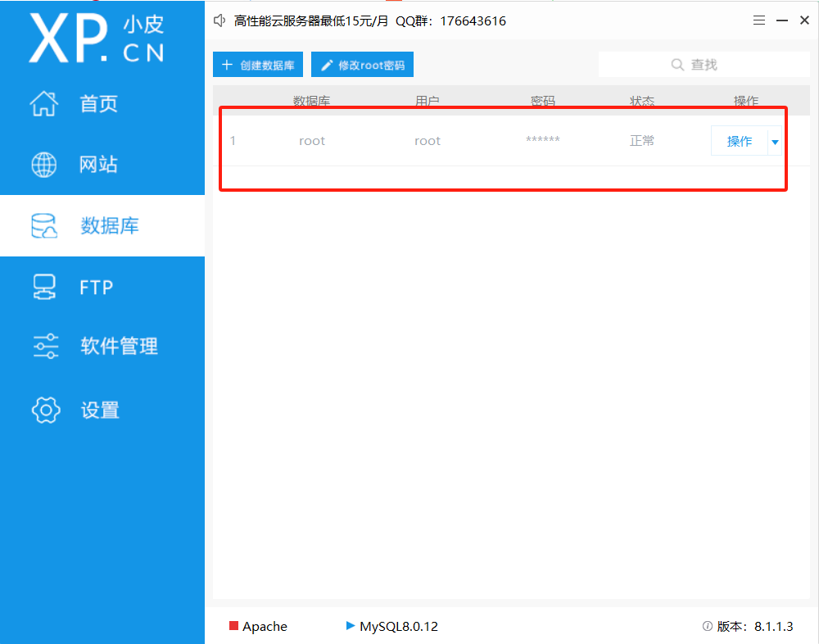This screenshot has width=819, height=644.
Task: Click the cloud server promotion text
Action: [370, 21]
